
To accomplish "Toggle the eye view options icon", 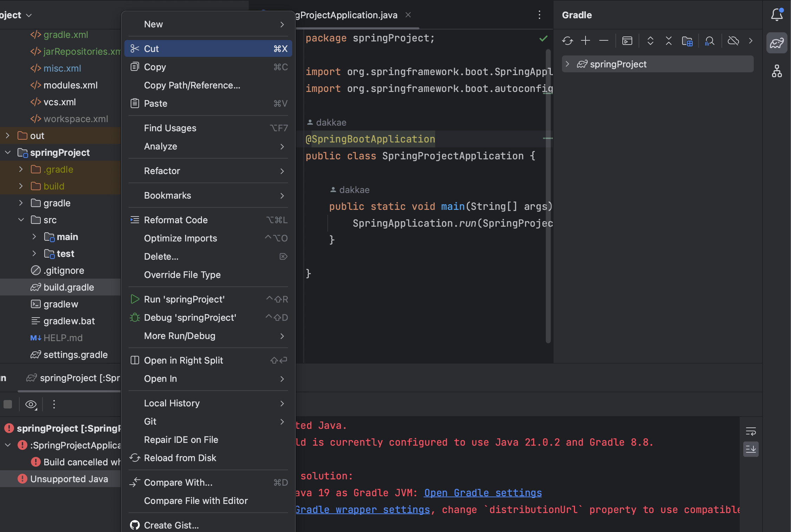I will (x=31, y=404).
